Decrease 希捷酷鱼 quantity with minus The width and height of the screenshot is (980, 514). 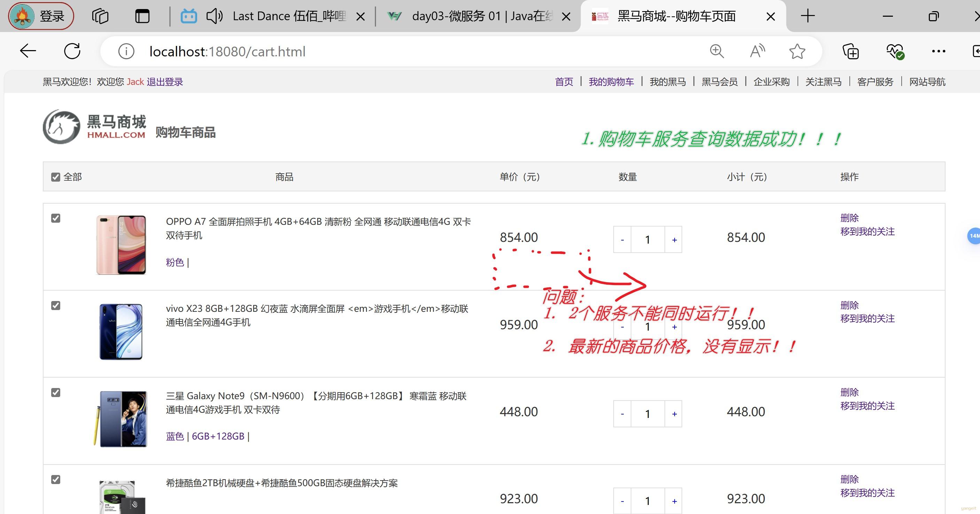[x=622, y=501]
